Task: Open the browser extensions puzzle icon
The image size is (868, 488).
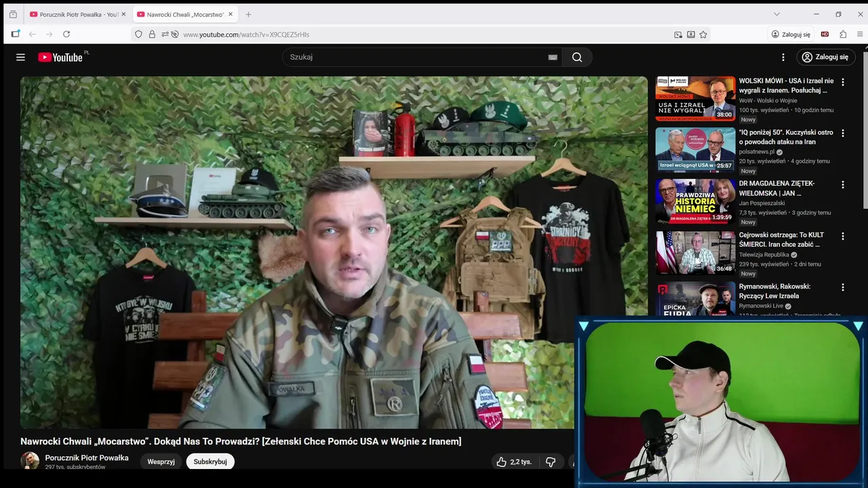Action: click(843, 34)
